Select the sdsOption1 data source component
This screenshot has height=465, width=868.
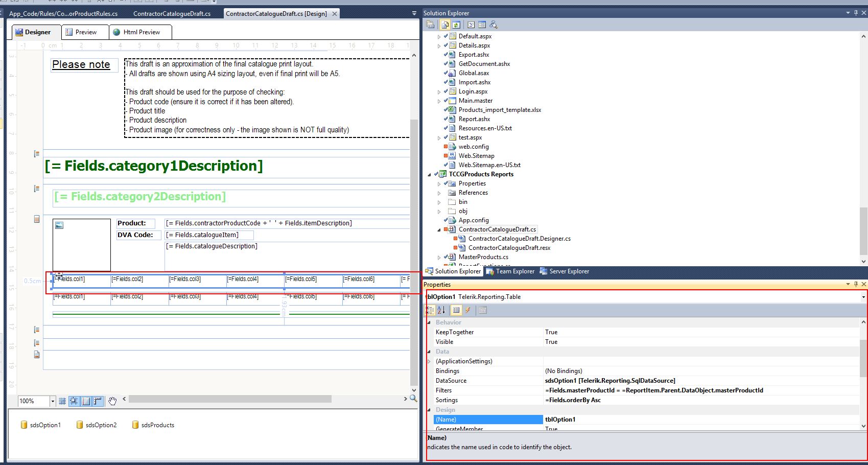coord(40,425)
